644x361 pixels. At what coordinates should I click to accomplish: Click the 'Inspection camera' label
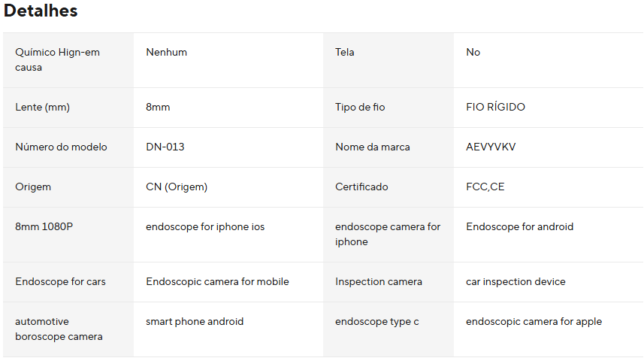(x=379, y=281)
